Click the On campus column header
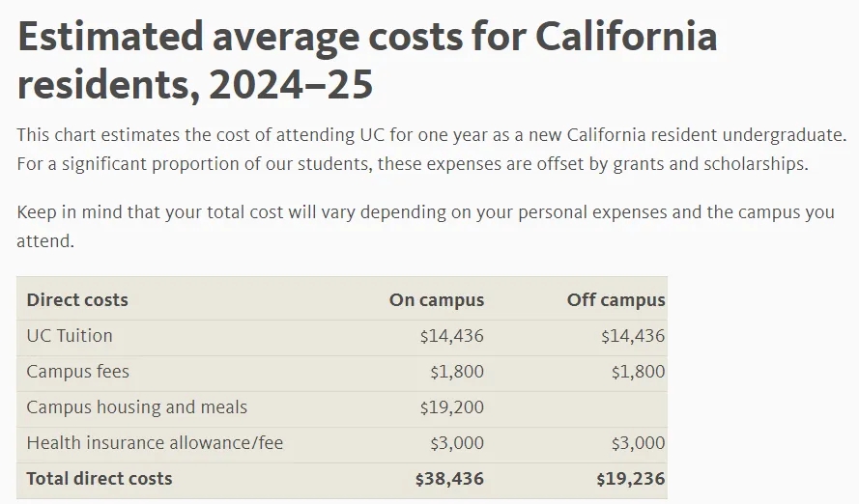 pyautogui.click(x=436, y=299)
